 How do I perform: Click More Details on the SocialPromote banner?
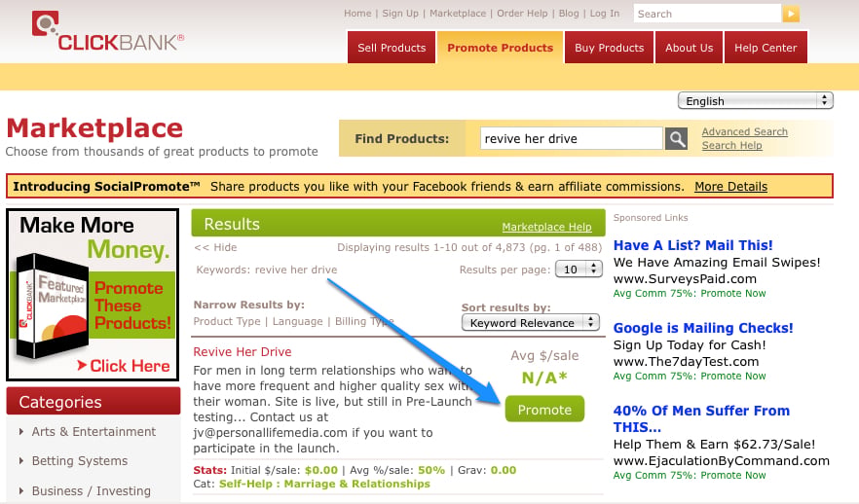point(730,187)
